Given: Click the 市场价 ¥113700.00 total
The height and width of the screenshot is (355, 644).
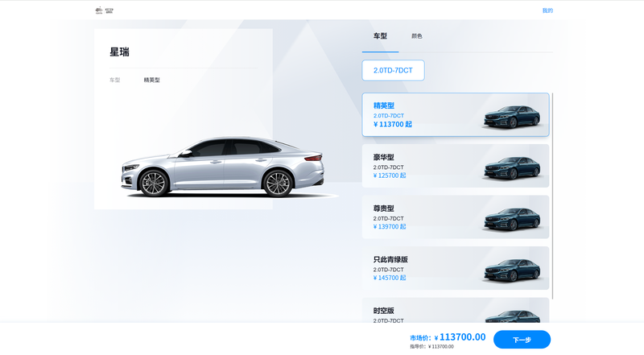Looking at the screenshot, I should tap(448, 337).
